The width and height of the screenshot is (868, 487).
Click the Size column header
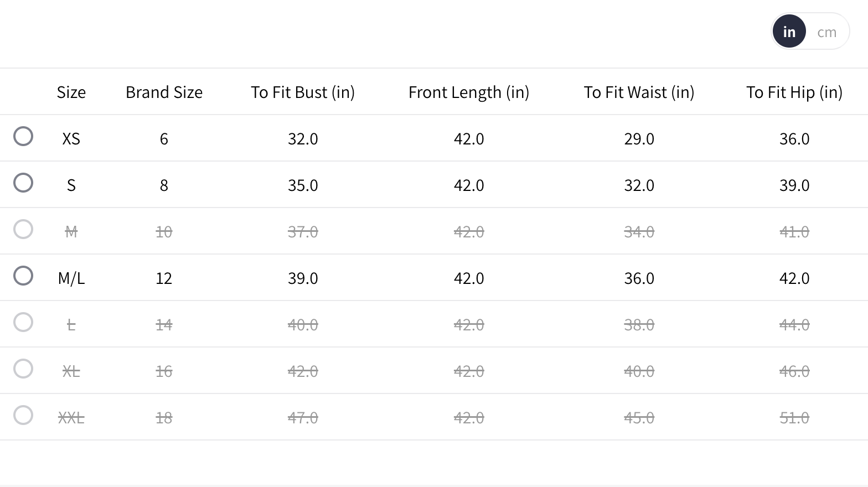pos(71,92)
